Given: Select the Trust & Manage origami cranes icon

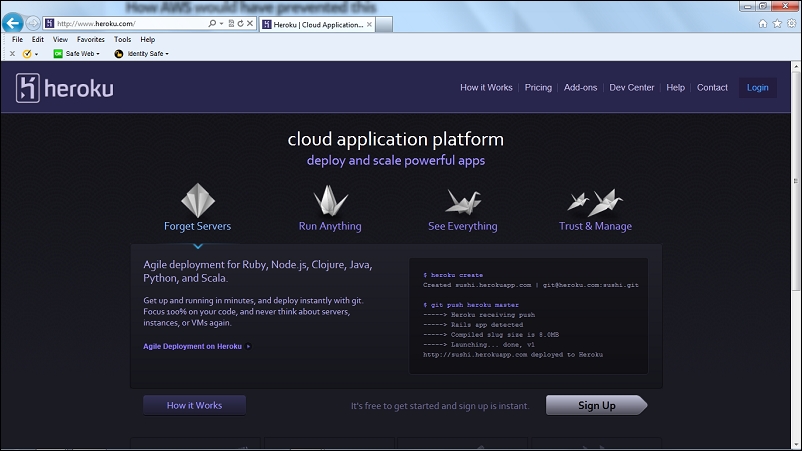Looking at the screenshot, I should (595, 202).
